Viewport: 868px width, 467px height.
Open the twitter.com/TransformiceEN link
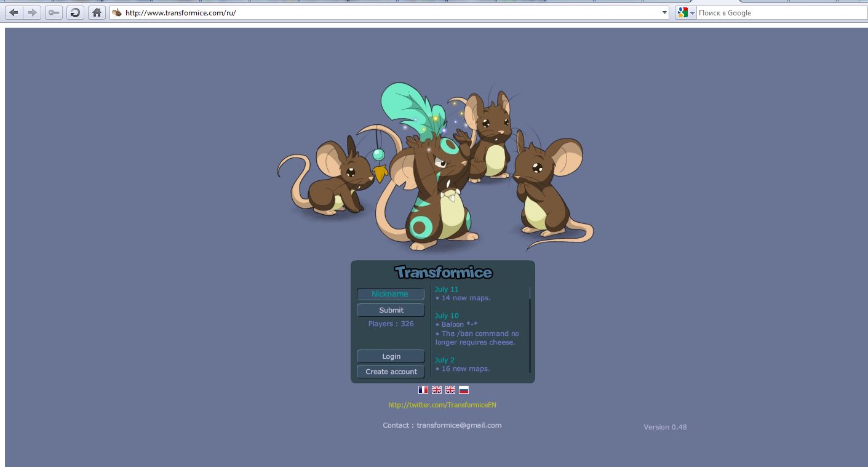click(x=442, y=405)
